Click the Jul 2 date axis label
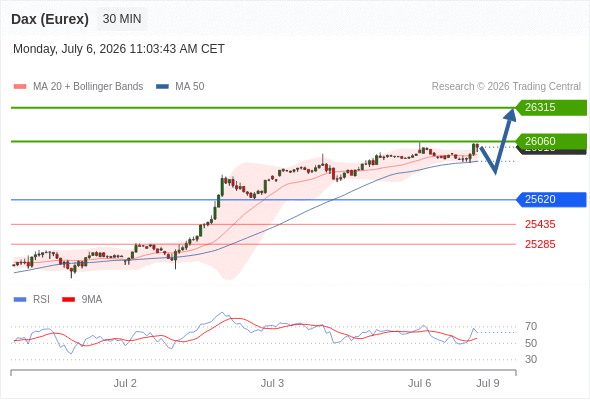 pyautogui.click(x=125, y=383)
